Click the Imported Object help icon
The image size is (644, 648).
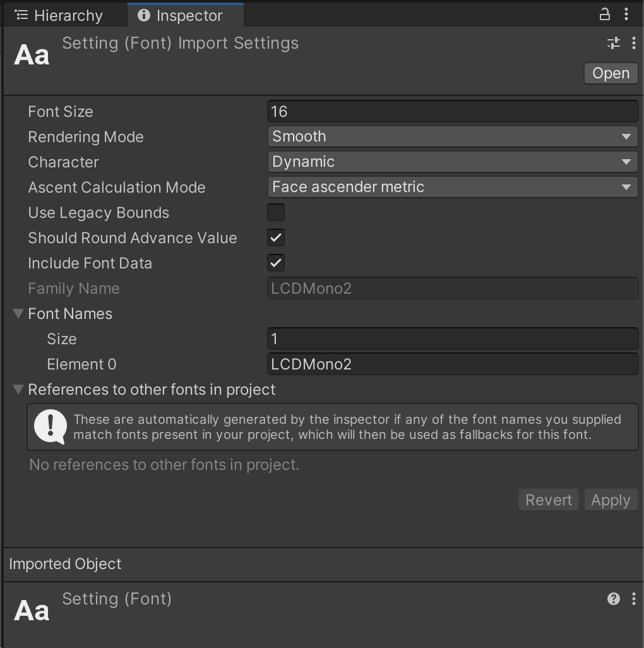coord(613,599)
